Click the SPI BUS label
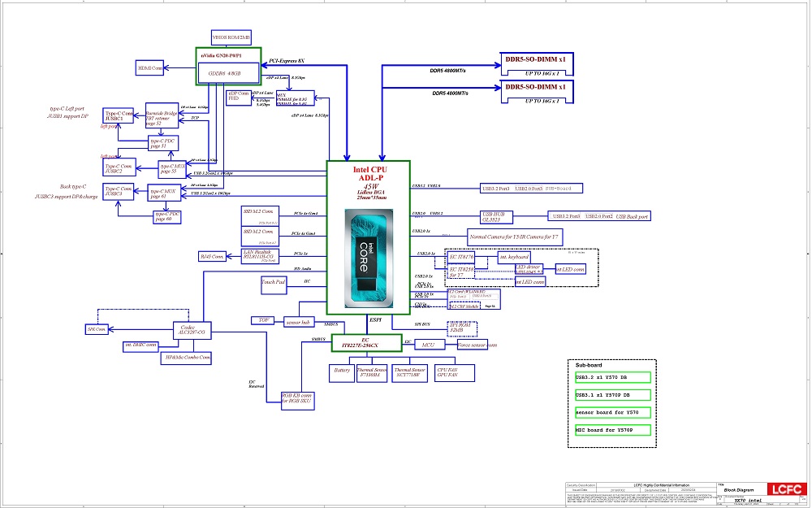The image size is (812, 508). pos(422,324)
